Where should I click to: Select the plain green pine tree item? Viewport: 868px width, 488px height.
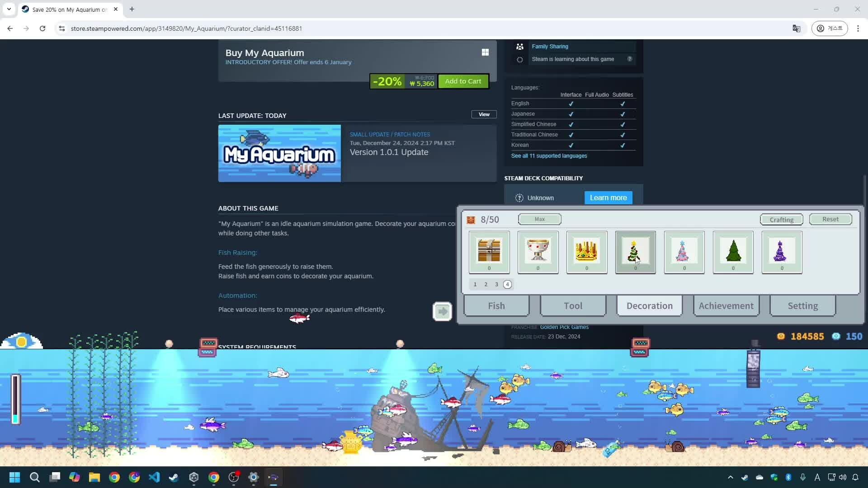pyautogui.click(x=733, y=252)
